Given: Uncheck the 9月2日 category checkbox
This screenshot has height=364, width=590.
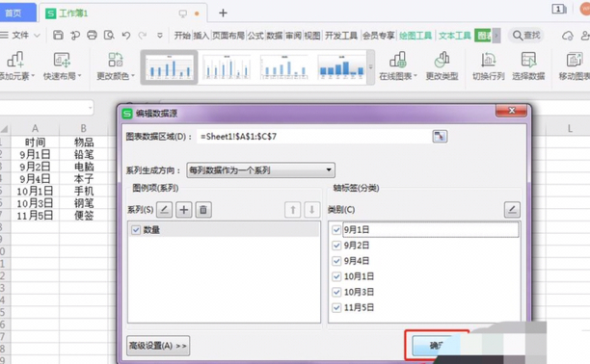Looking at the screenshot, I should [x=336, y=246].
